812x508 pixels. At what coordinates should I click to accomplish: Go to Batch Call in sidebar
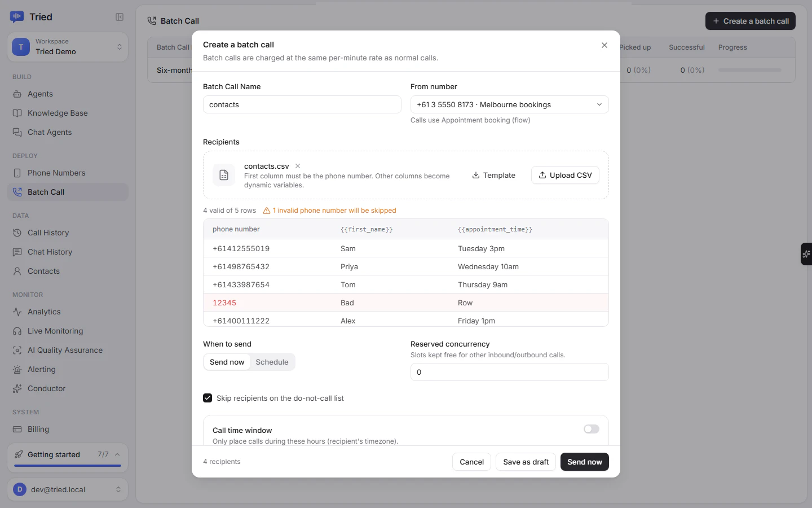coord(68,192)
